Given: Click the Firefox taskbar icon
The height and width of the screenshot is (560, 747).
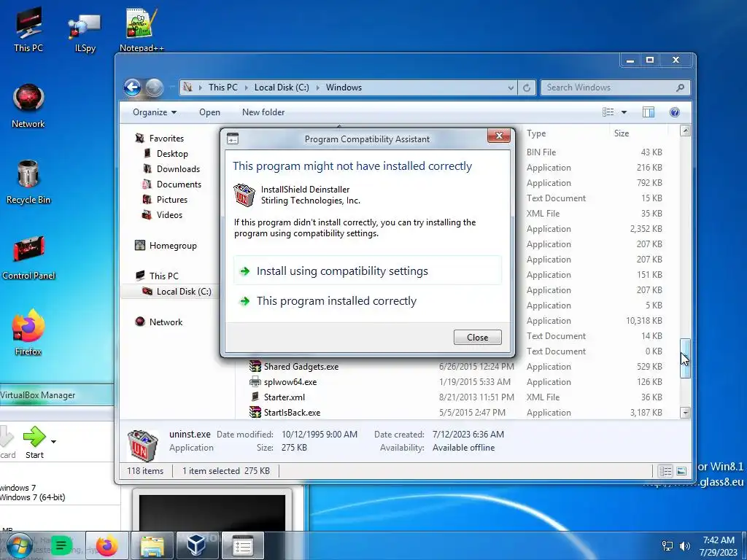Looking at the screenshot, I should point(107,545).
